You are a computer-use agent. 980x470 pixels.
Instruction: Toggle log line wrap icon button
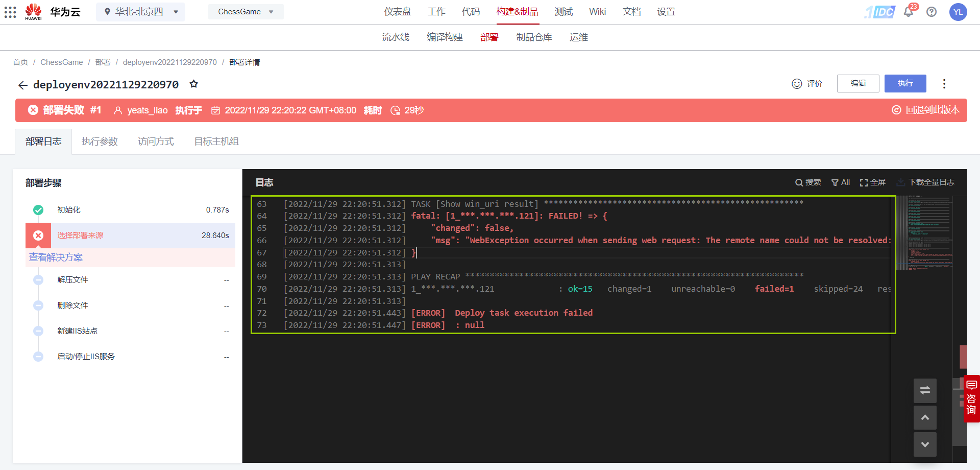click(x=925, y=391)
